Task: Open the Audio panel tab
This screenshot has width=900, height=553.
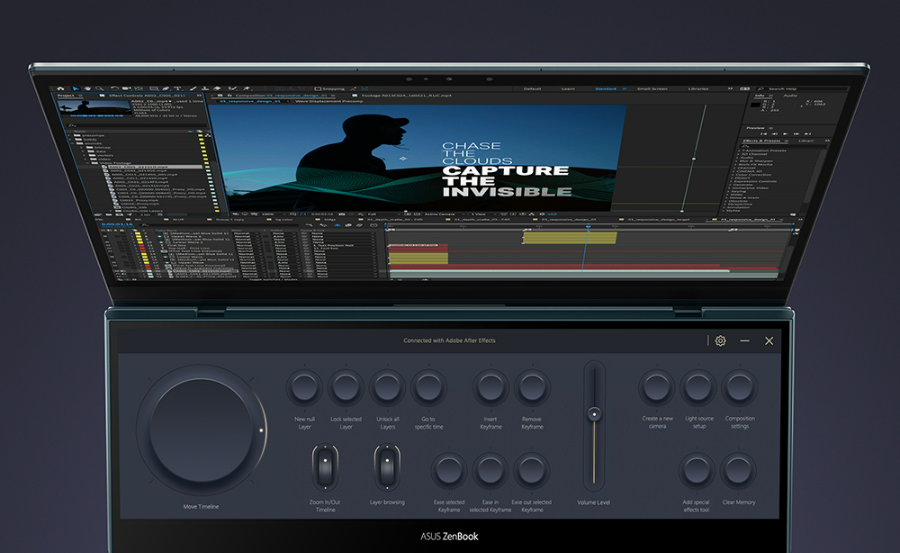Action: (x=790, y=95)
